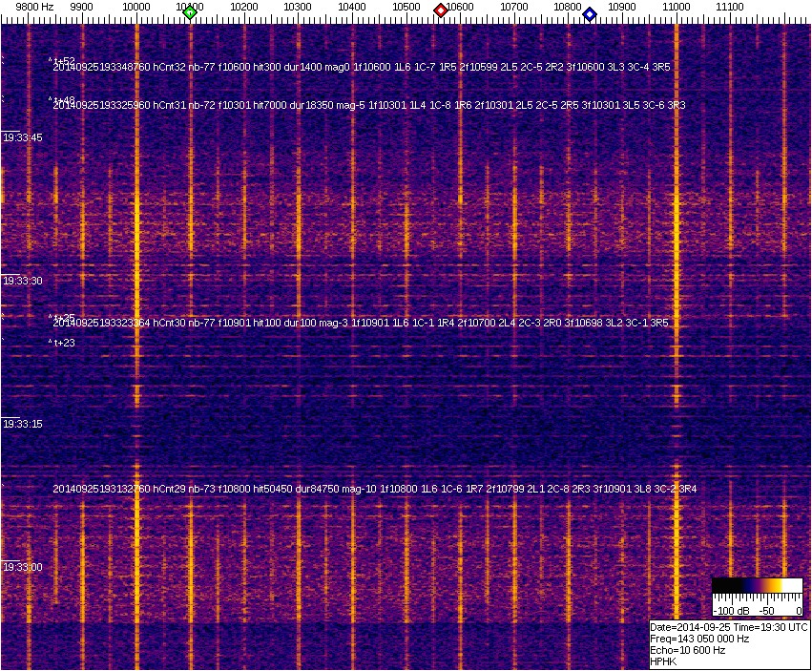Screen dimensions: 812x671
Task: Click the 10000 tick on frequency ruler
Action: pyautogui.click(x=137, y=7)
